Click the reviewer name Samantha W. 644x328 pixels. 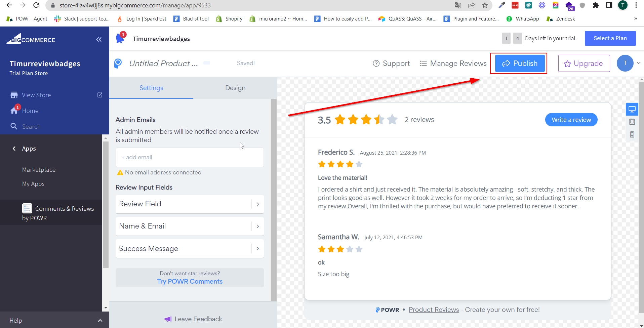click(x=338, y=237)
